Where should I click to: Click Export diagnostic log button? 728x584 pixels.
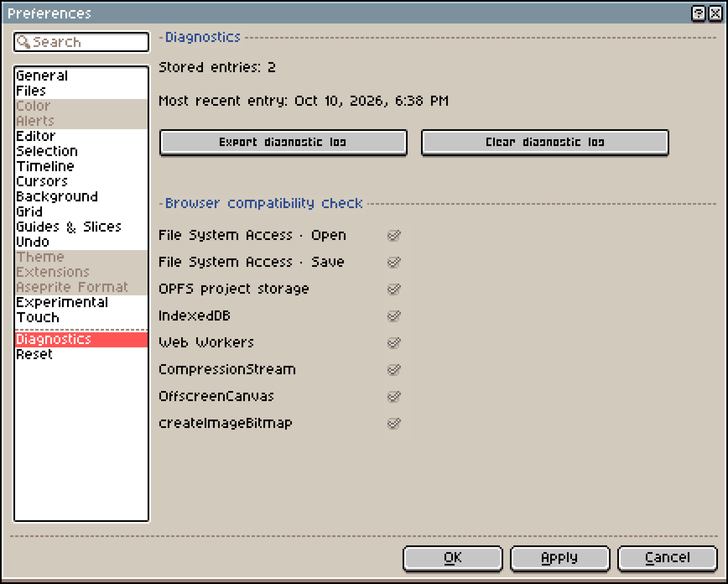click(283, 143)
